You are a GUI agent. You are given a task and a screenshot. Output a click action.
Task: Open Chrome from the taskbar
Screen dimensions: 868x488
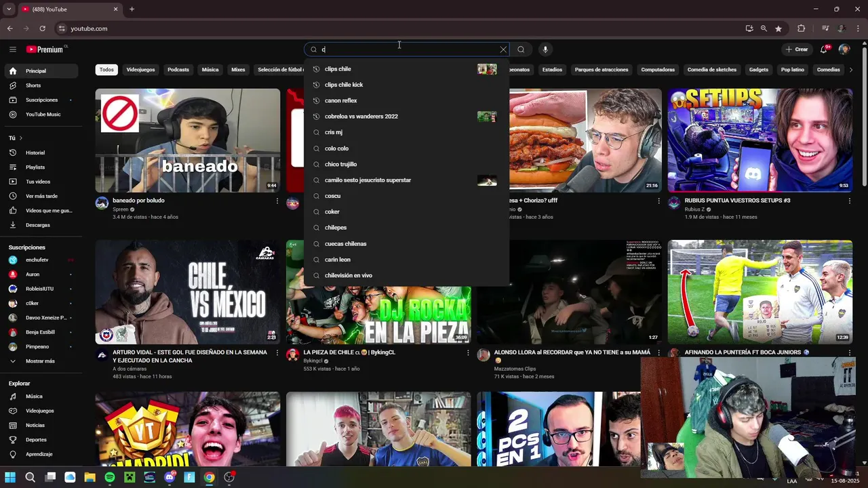pyautogui.click(x=209, y=477)
